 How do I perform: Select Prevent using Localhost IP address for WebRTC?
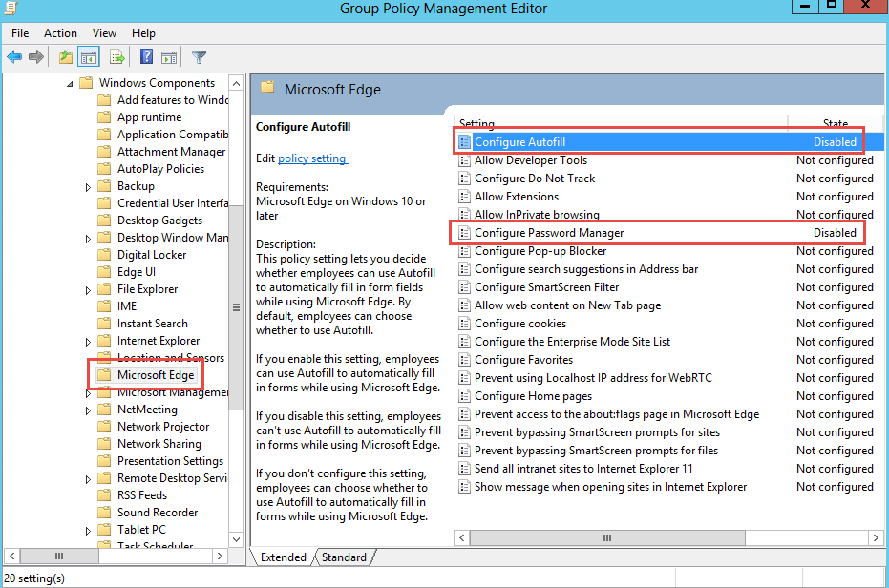pos(669,378)
